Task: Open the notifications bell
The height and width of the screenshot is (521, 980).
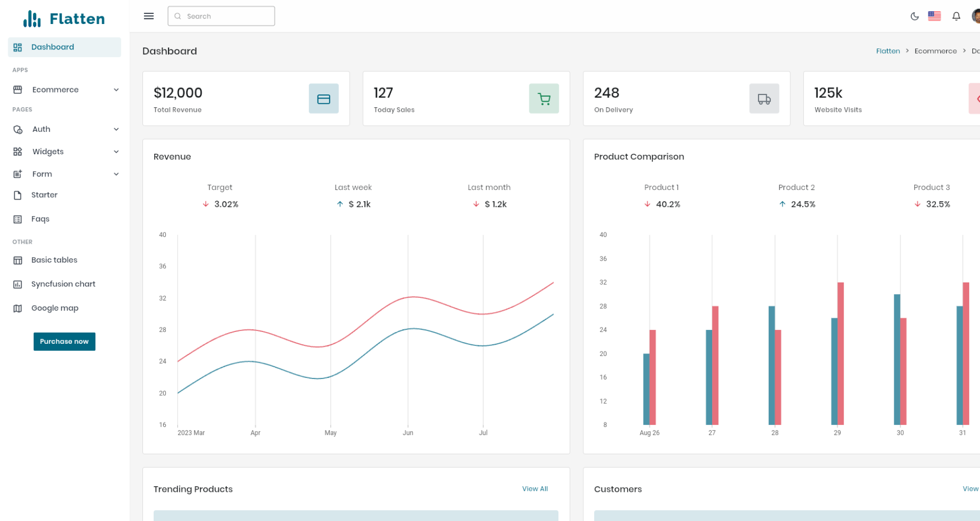Action: tap(956, 16)
